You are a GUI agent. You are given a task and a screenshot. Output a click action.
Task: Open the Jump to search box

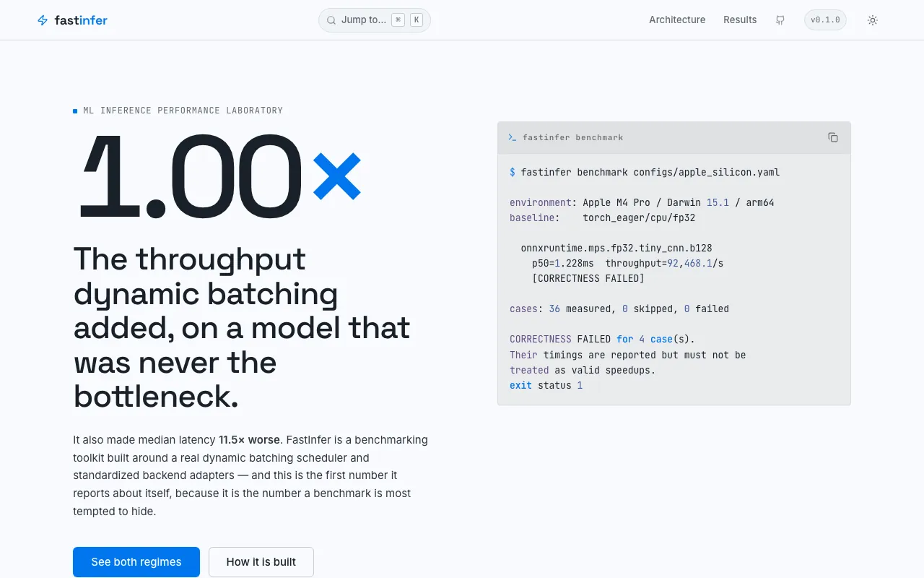(x=375, y=20)
